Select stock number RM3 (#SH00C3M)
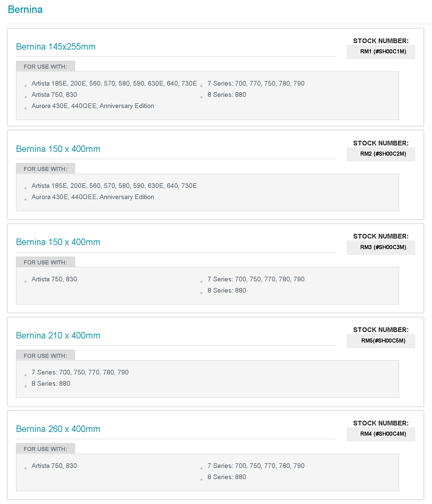Image resolution: width=432 pixels, height=504 pixels. click(383, 247)
